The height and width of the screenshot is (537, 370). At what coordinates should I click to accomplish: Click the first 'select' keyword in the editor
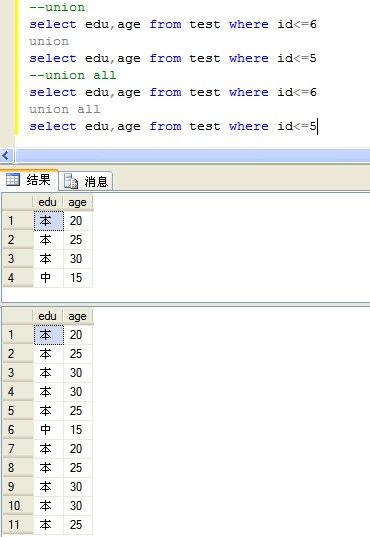click(53, 25)
